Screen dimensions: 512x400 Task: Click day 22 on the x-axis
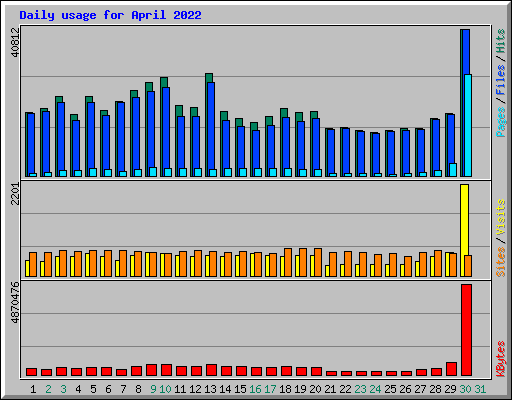[x=345, y=389]
